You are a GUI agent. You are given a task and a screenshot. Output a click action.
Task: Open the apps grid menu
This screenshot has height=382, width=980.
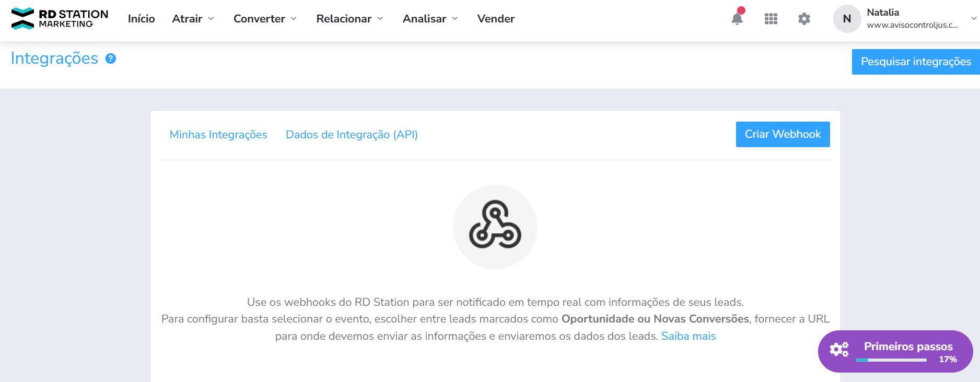click(x=771, y=19)
